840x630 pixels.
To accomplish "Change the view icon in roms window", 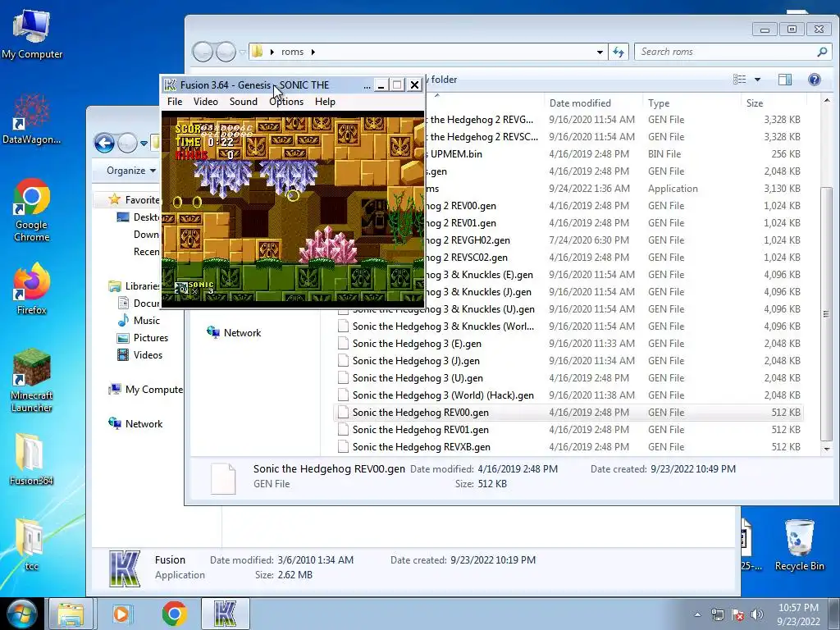I will click(x=740, y=80).
